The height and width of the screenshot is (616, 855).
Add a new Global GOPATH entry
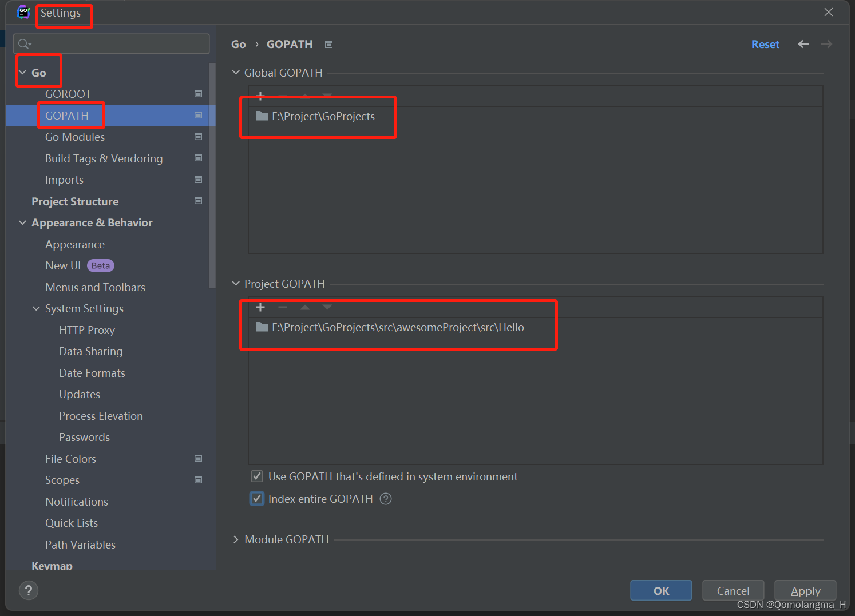pyautogui.click(x=260, y=96)
